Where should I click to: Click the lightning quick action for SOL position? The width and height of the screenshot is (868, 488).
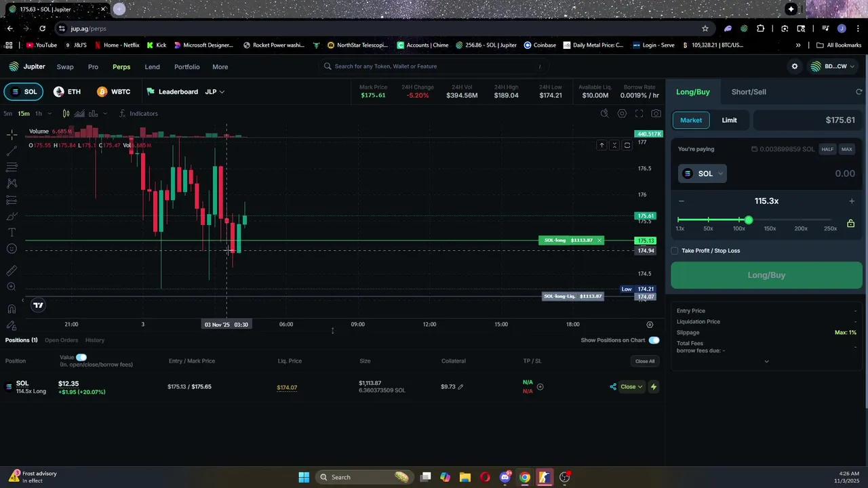point(654,387)
